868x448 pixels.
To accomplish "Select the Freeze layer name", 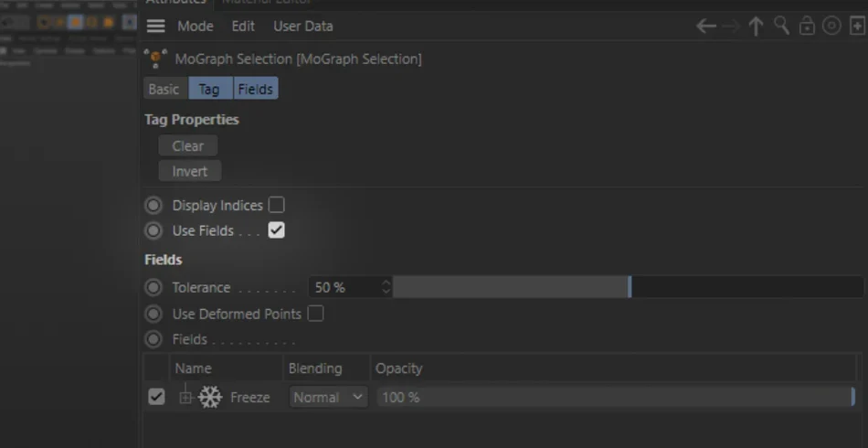I will tap(249, 398).
